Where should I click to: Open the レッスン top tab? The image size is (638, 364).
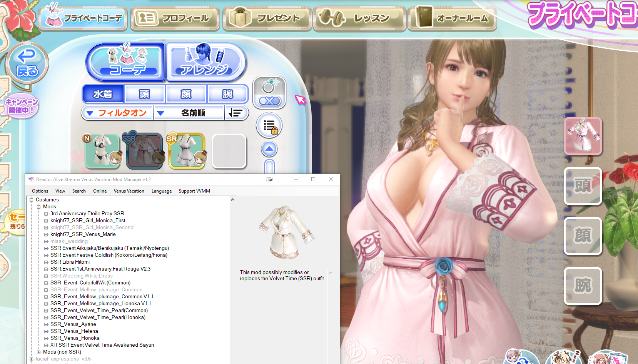click(x=360, y=18)
